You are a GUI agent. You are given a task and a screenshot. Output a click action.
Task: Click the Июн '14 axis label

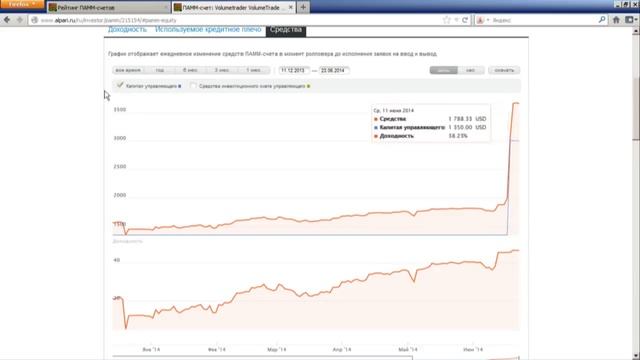(473, 349)
